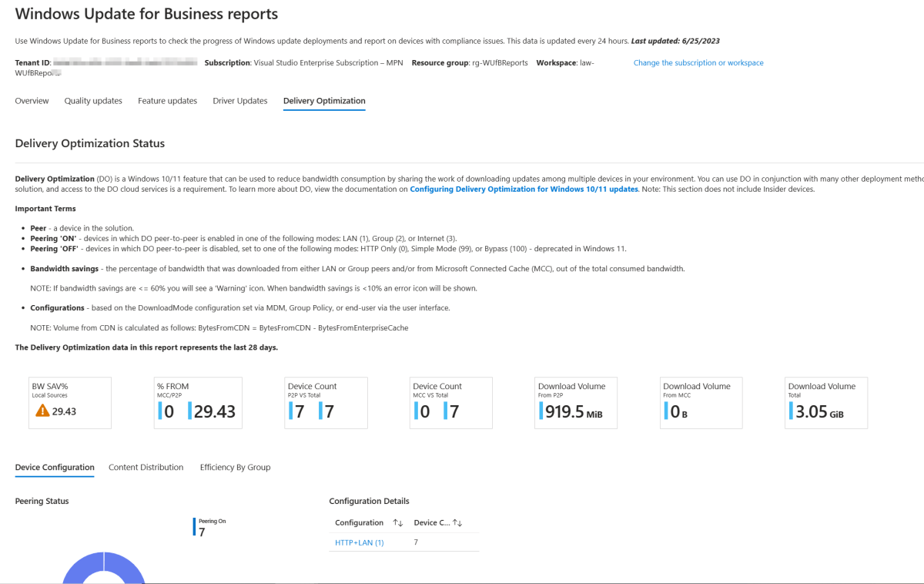This screenshot has width=924, height=584.
Task: Click the Device Count MCC VS Total tile
Action: click(450, 402)
